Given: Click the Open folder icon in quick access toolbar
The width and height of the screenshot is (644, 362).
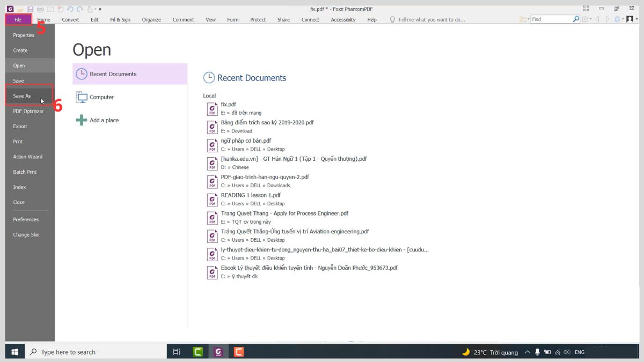Looking at the screenshot, I should (x=20, y=9).
